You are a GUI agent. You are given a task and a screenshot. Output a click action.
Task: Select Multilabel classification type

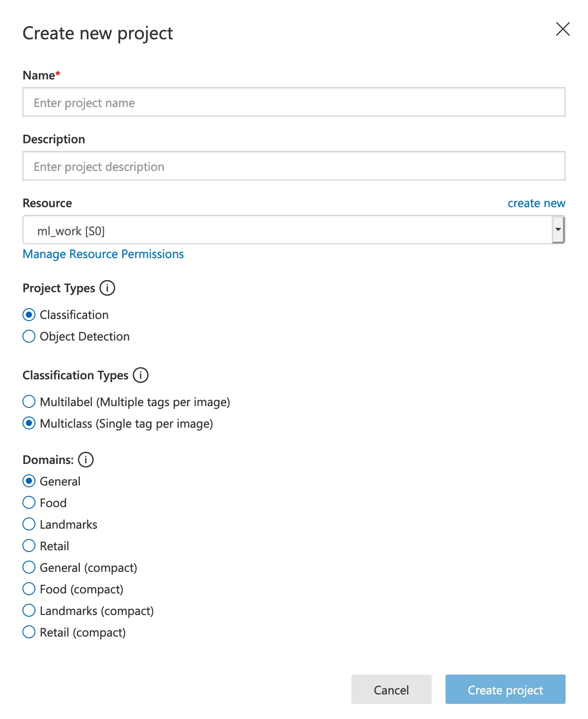click(x=29, y=402)
